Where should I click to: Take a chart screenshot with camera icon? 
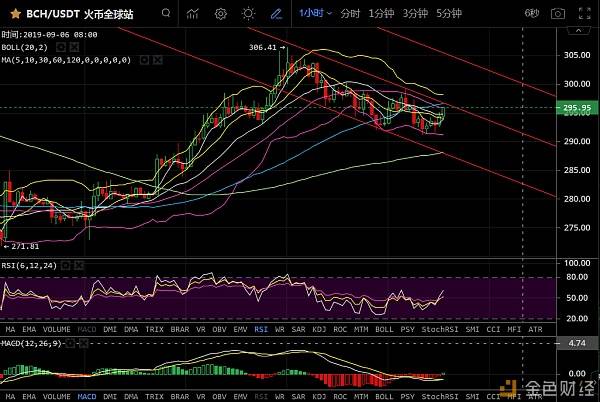click(x=559, y=14)
